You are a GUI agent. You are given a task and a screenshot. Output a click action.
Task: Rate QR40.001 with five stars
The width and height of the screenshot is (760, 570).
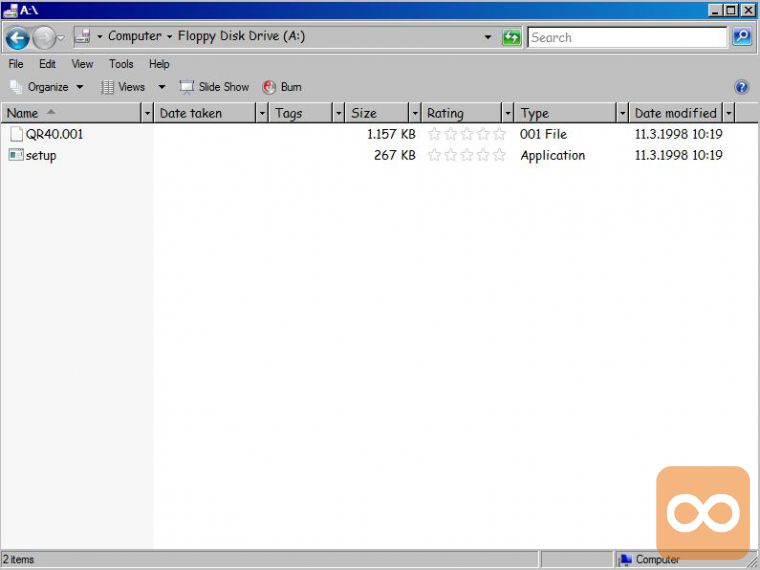[499, 134]
